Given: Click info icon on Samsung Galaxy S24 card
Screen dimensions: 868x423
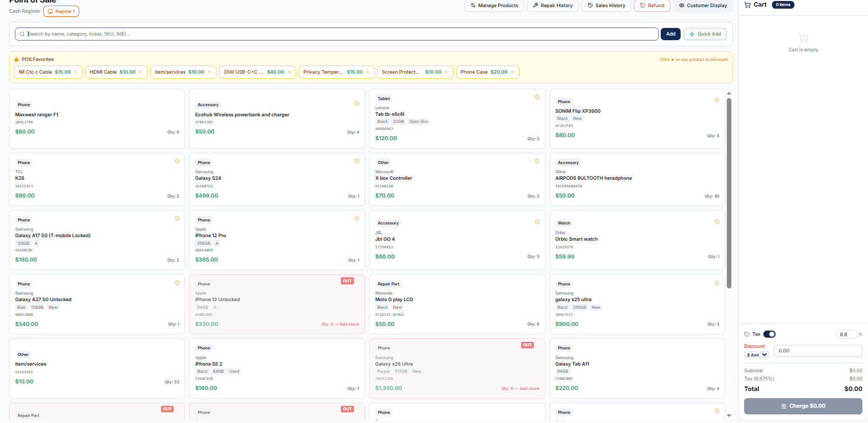Looking at the screenshot, I should click(357, 161).
